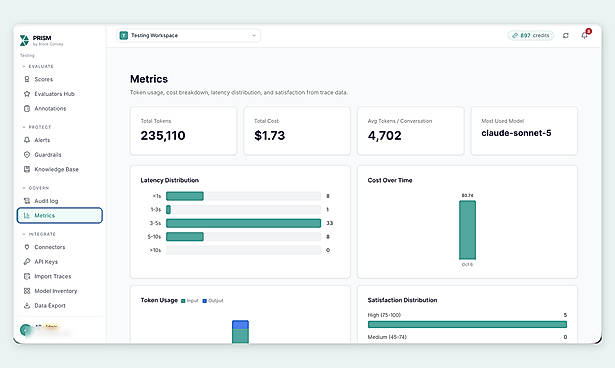Click the Cost Over Time bar
This screenshot has height=368, width=615.
point(468,230)
